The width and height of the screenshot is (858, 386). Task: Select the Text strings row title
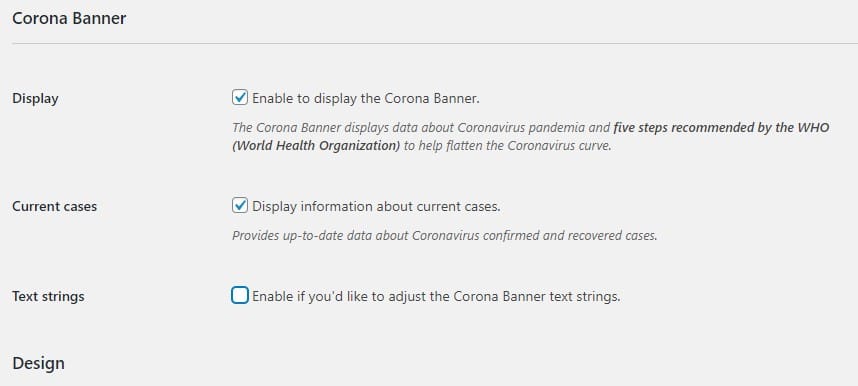coord(48,296)
